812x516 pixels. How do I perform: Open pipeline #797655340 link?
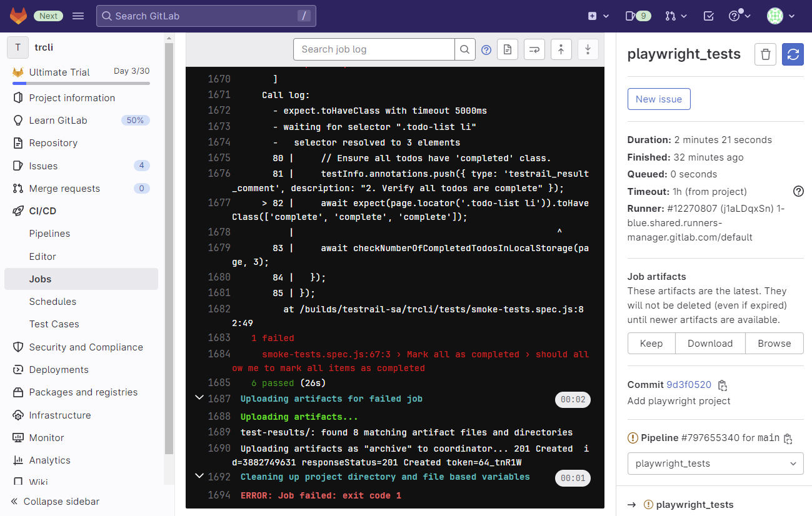709,438
